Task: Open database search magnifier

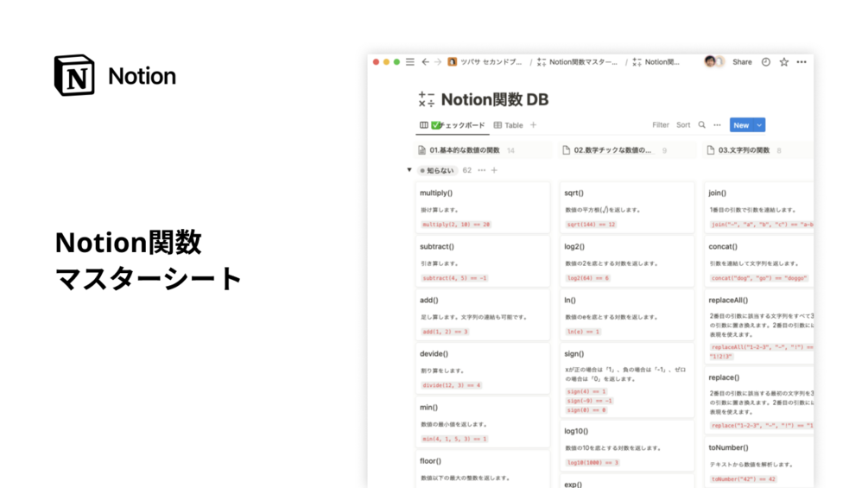Action: pos(702,125)
